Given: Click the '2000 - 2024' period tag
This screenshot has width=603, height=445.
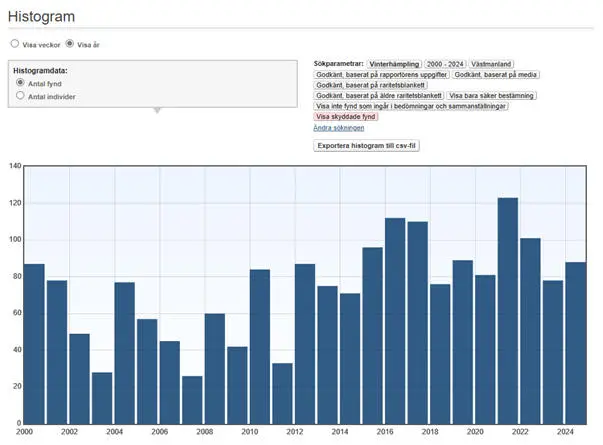Looking at the screenshot, I should click(x=446, y=63).
